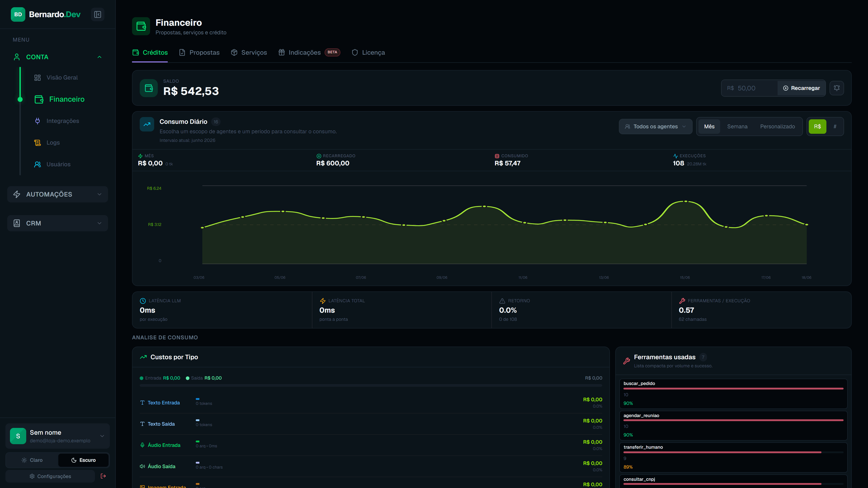Click the Financeiro wallet header icon

[x=141, y=26]
